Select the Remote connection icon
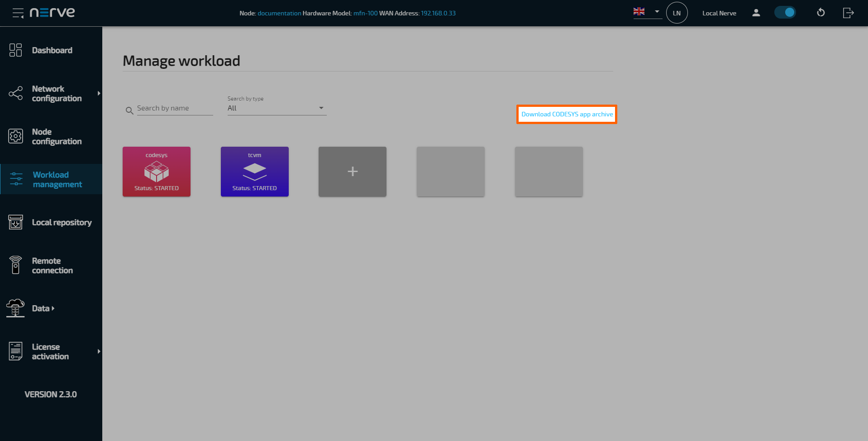The height and width of the screenshot is (441, 868). [15, 265]
